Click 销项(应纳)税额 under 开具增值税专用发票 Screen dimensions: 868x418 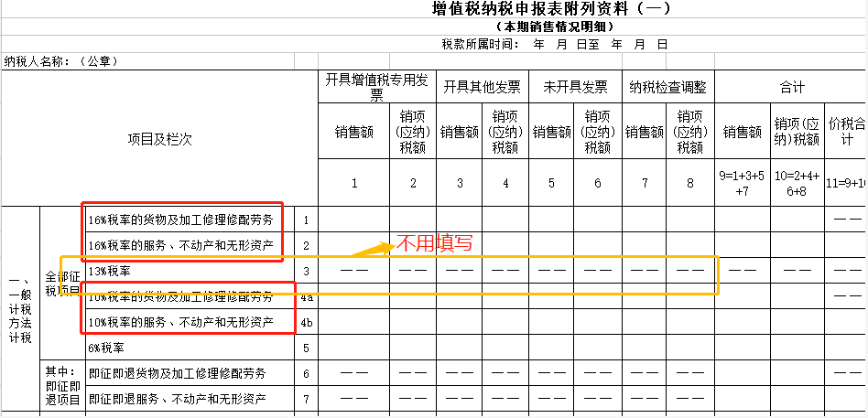[x=413, y=132]
